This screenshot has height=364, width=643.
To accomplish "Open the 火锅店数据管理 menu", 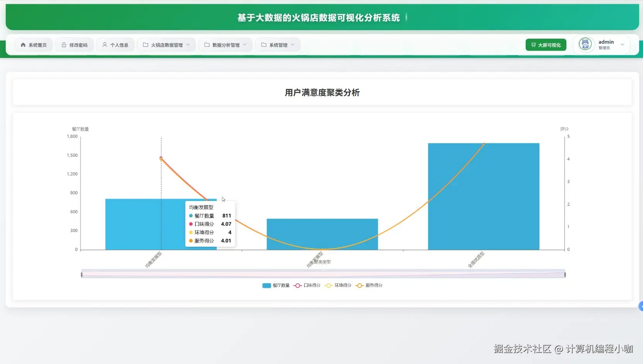I will pos(166,45).
